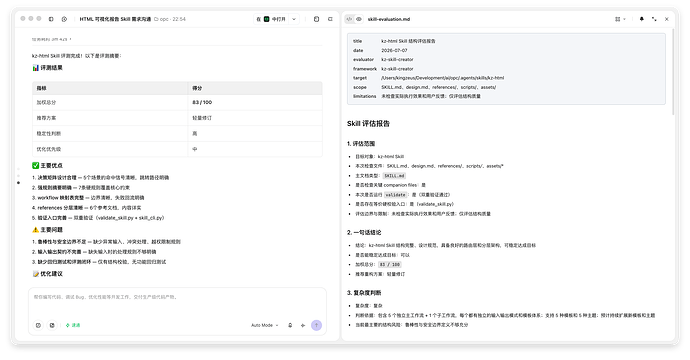Viewport: 690px width, 360px height.
Task: Click the 加权总分 table cell
Action: coord(110,102)
